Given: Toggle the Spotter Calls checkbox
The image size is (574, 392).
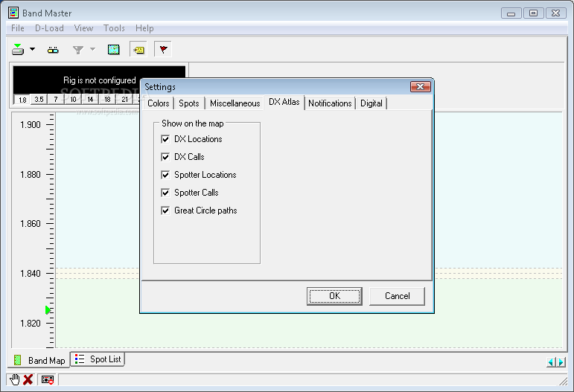Looking at the screenshot, I should [165, 193].
